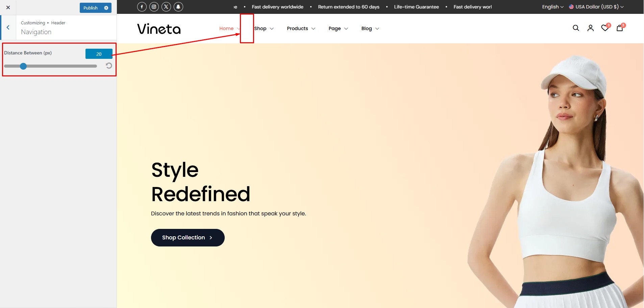The image size is (644, 308).
Task: Expand the Page menu chevron
Action: [346, 29]
